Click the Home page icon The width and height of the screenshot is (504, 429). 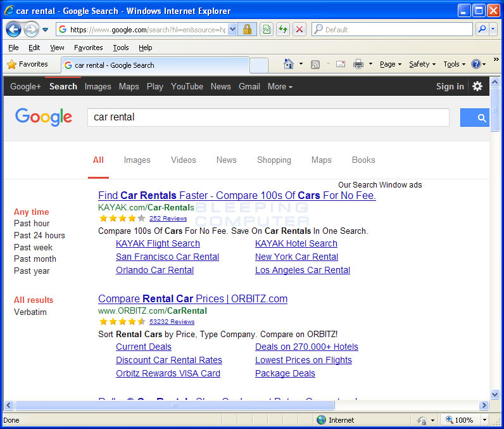(289, 64)
